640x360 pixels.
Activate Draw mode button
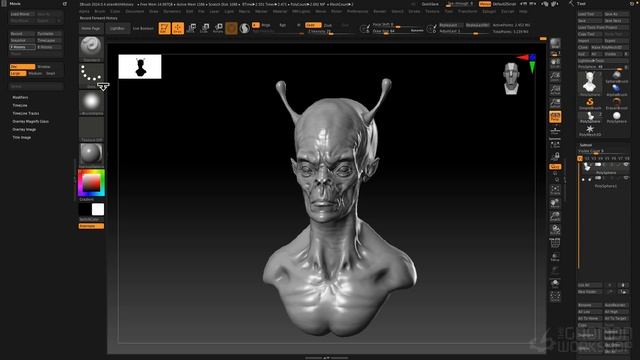tap(178, 28)
